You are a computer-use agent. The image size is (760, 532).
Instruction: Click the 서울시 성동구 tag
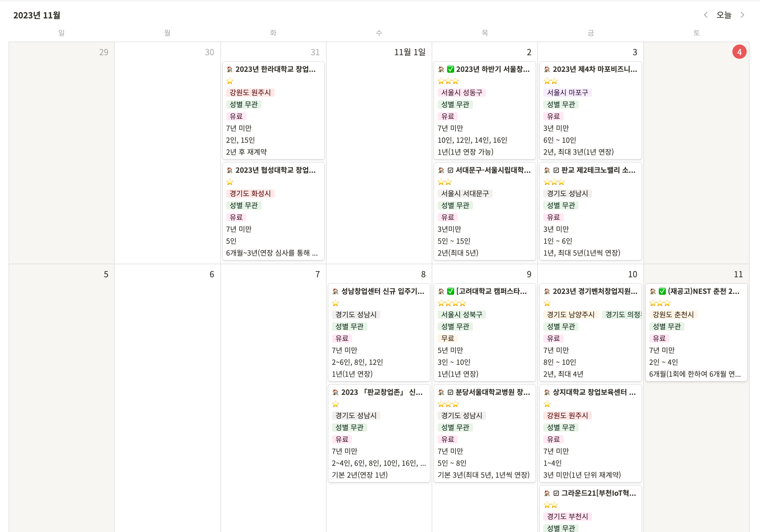coord(462,93)
